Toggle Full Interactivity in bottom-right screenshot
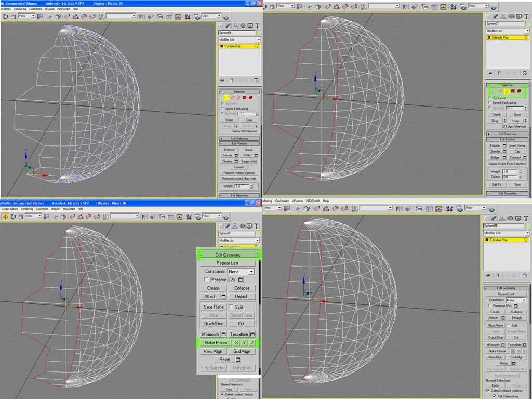532x399 pixels. 495,396
